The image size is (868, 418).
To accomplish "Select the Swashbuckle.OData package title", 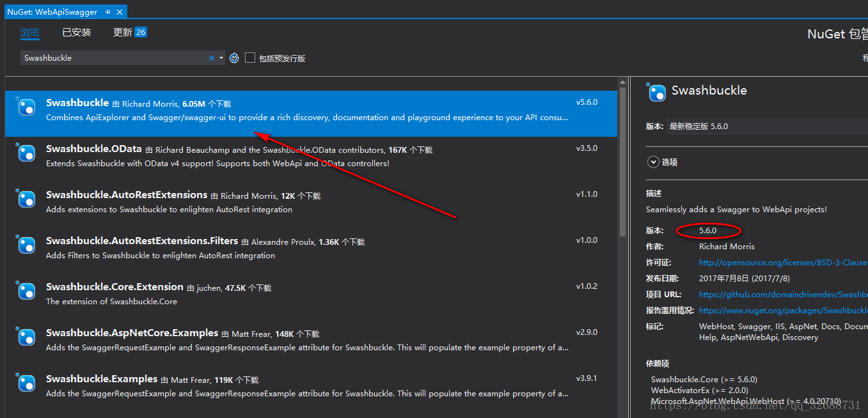I will click(94, 149).
